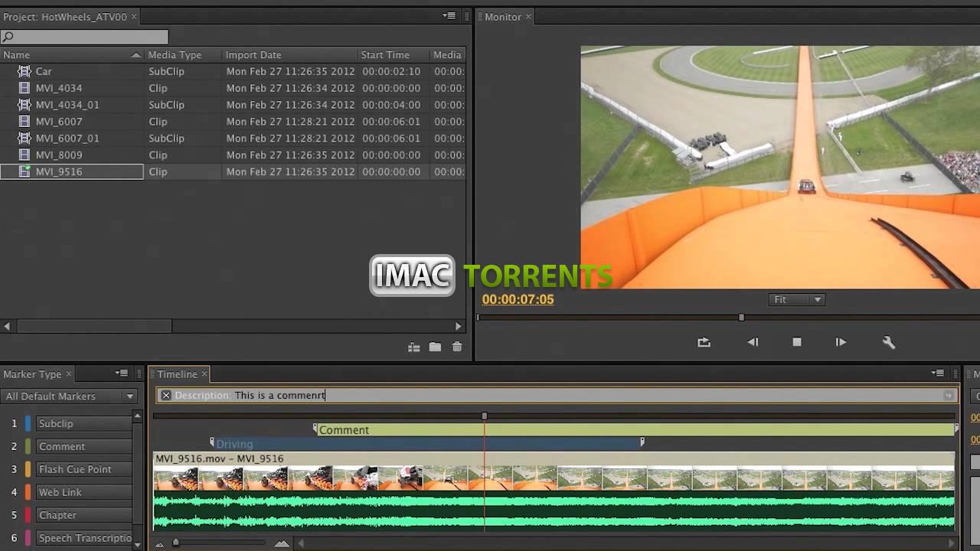Click the Monitor scrub bar playhead

point(741,317)
